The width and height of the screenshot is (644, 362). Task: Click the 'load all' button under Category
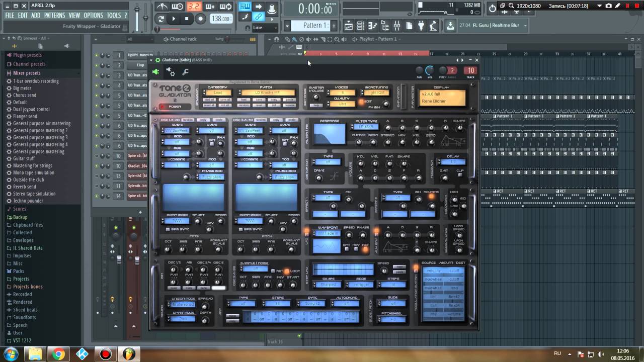[x=209, y=100]
